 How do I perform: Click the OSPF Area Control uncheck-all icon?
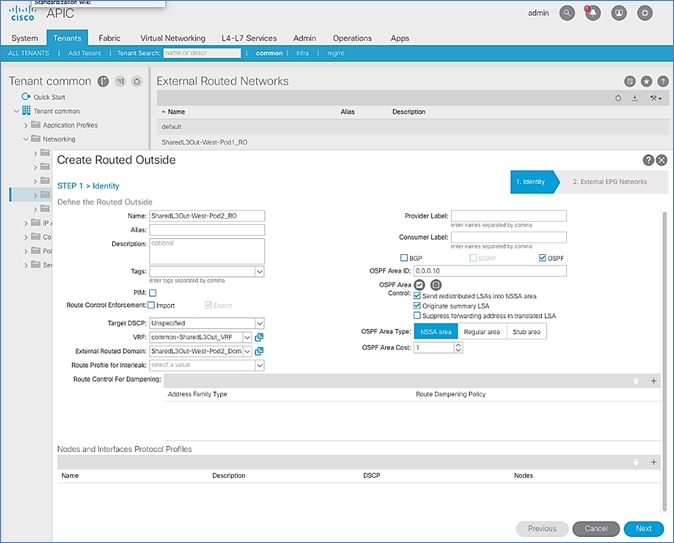[x=436, y=285]
